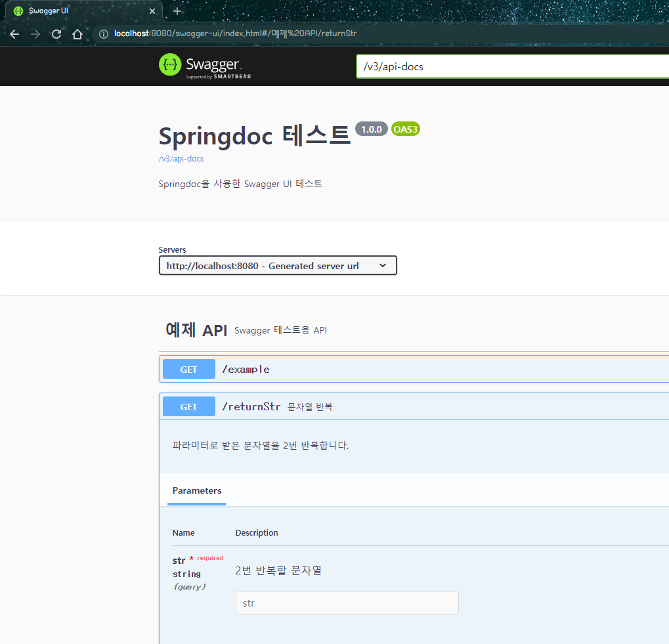Click the Springdoc을 사용한 Swagger UI 테스트 text
The image size is (669, 644).
pyautogui.click(x=240, y=184)
